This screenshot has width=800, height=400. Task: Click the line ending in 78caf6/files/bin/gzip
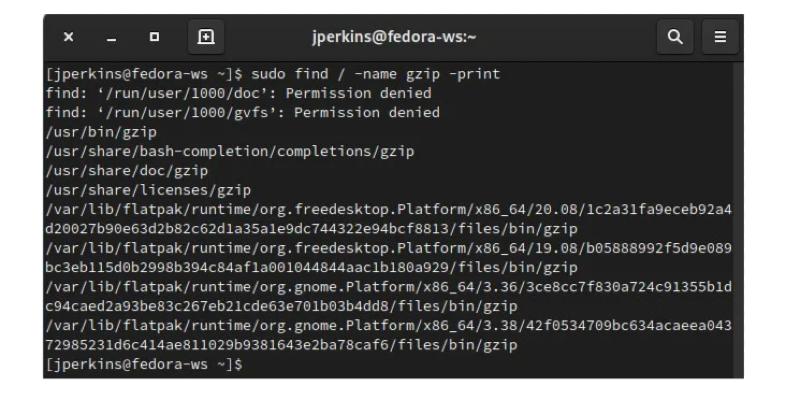coord(280,345)
